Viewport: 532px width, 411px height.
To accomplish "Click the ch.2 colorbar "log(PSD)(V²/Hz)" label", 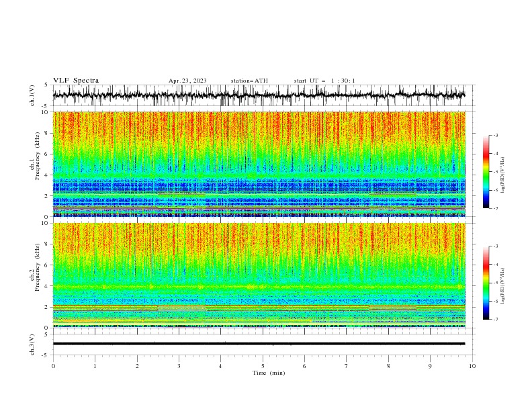I will [503, 285].
